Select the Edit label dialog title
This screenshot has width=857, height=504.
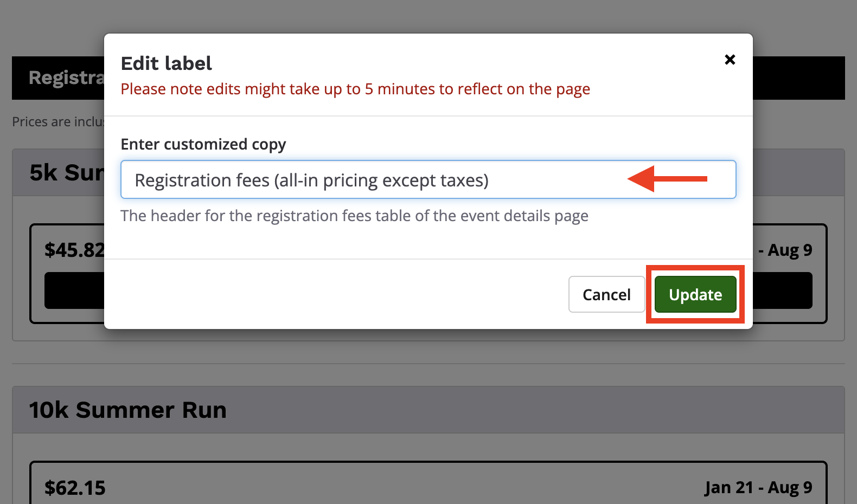click(x=166, y=63)
